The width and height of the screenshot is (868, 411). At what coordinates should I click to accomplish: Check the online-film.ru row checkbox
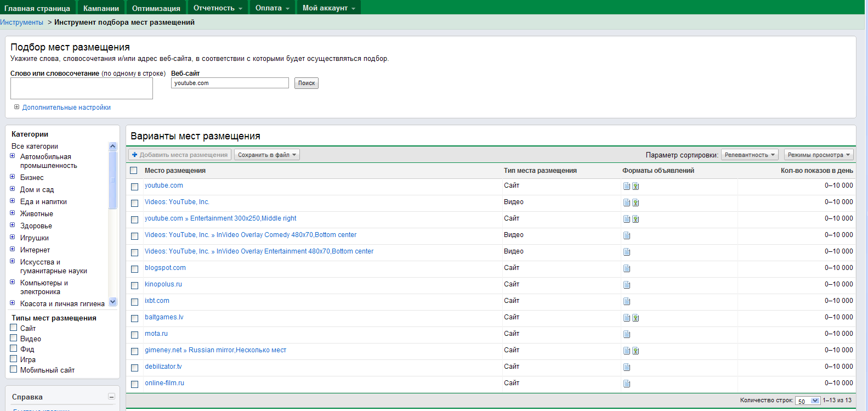[134, 384]
